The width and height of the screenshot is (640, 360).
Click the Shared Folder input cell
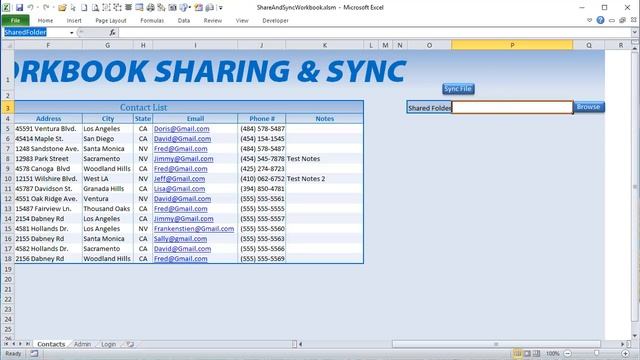(x=512, y=107)
